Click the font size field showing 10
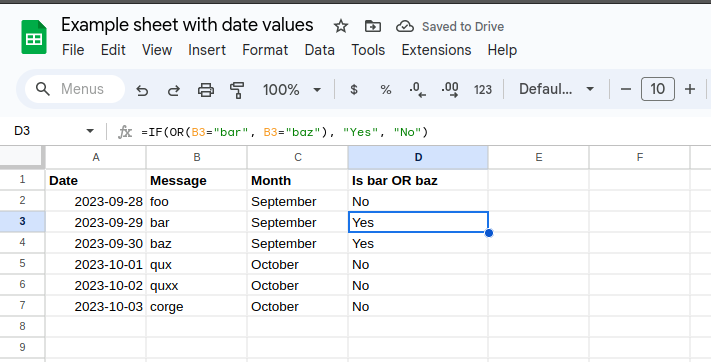711x362 pixels. [x=657, y=89]
